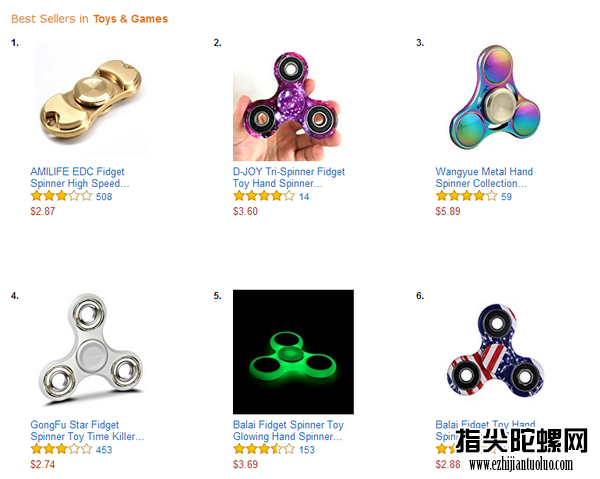Click the Balai Fidget Spinner Toy Glowing link
Viewport: 600px width, 479px height.
[289, 431]
